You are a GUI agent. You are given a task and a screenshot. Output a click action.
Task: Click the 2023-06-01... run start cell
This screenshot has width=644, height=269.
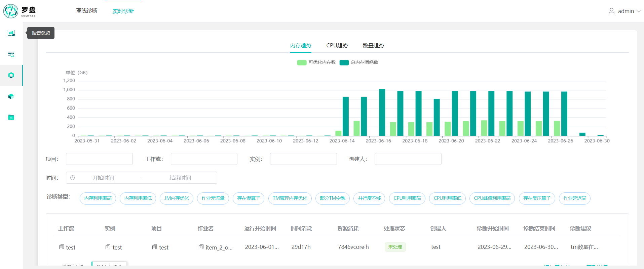click(262, 247)
